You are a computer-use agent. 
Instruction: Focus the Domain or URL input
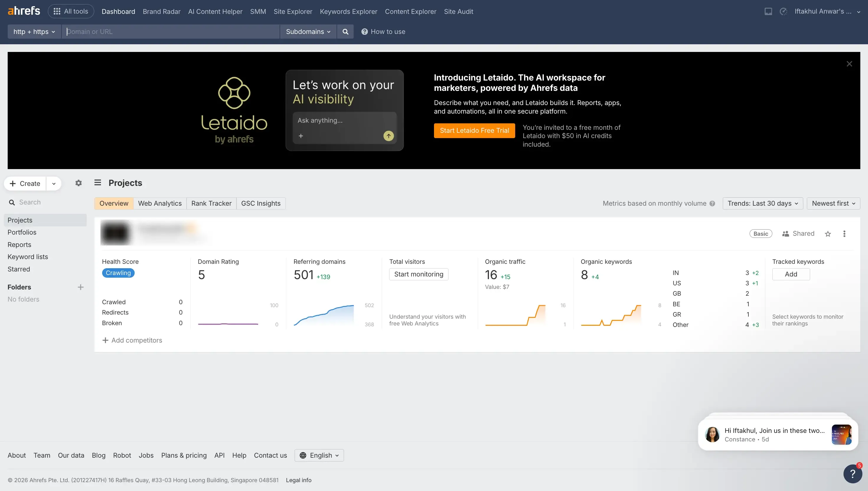click(170, 31)
